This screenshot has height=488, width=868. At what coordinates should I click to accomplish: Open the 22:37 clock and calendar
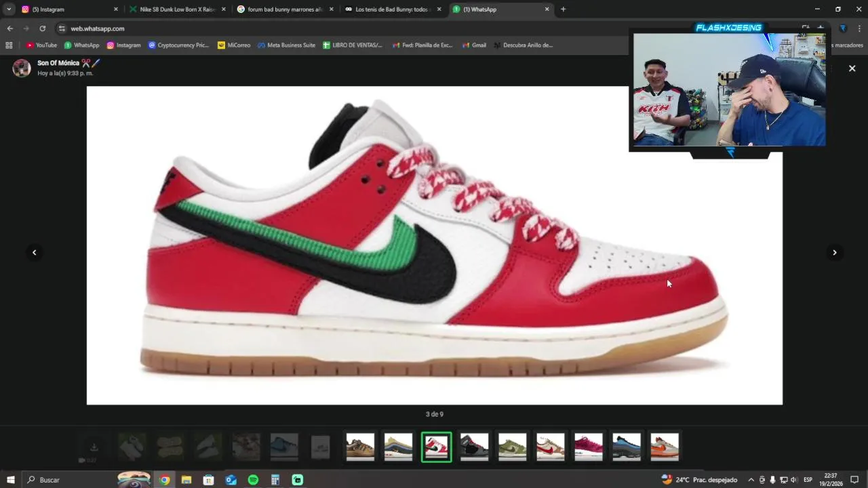[831, 480]
